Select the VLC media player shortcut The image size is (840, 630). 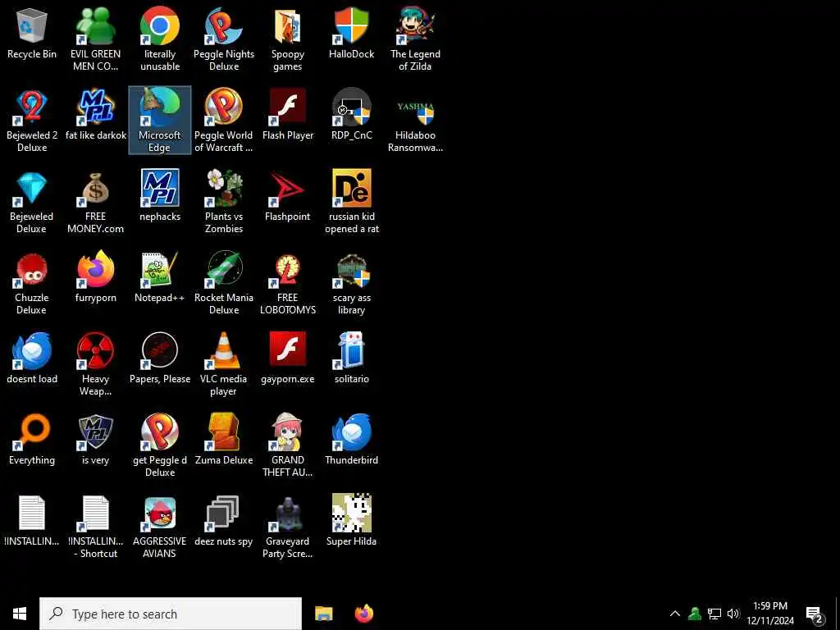(223, 350)
